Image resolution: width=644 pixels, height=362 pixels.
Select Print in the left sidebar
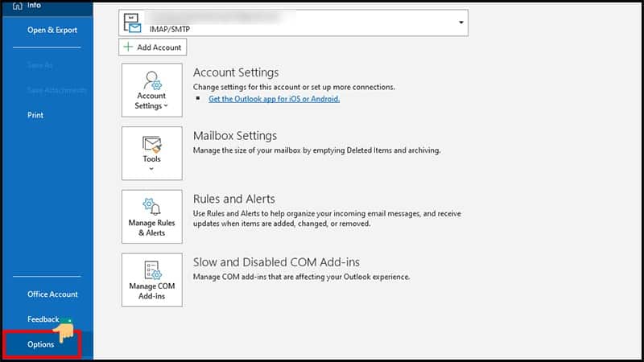tap(35, 115)
